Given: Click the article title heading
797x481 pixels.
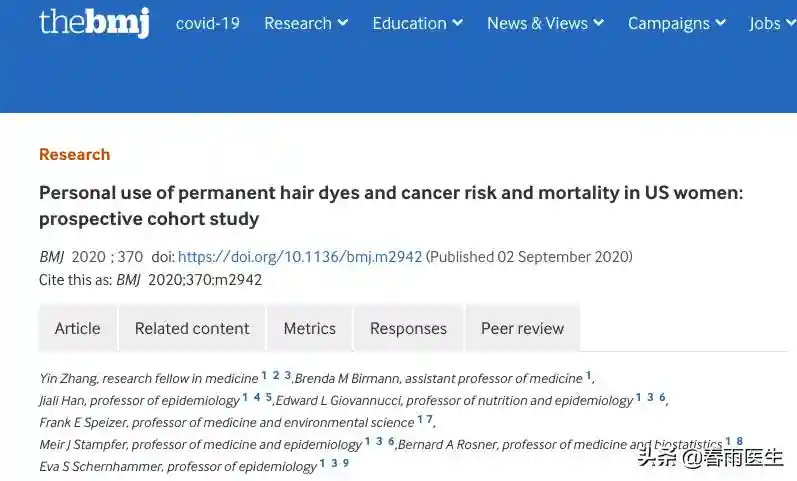Looking at the screenshot, I should point(390,205).
